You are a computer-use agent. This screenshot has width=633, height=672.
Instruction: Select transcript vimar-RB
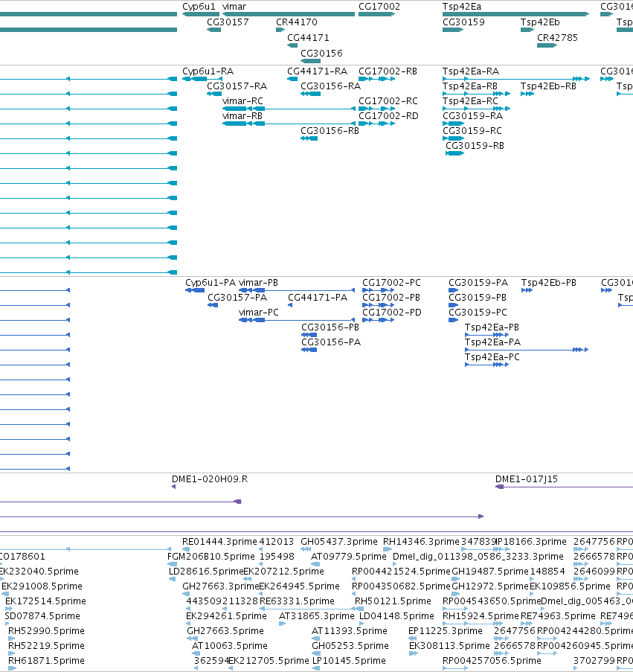pos(242,116)
